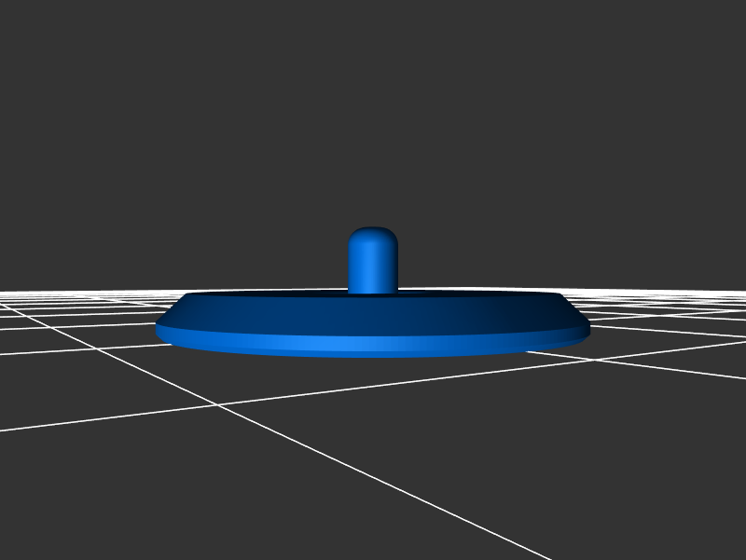The image size is (746, 560).
Task: Click the blue knob atop the disc
Action: (373, 263)
